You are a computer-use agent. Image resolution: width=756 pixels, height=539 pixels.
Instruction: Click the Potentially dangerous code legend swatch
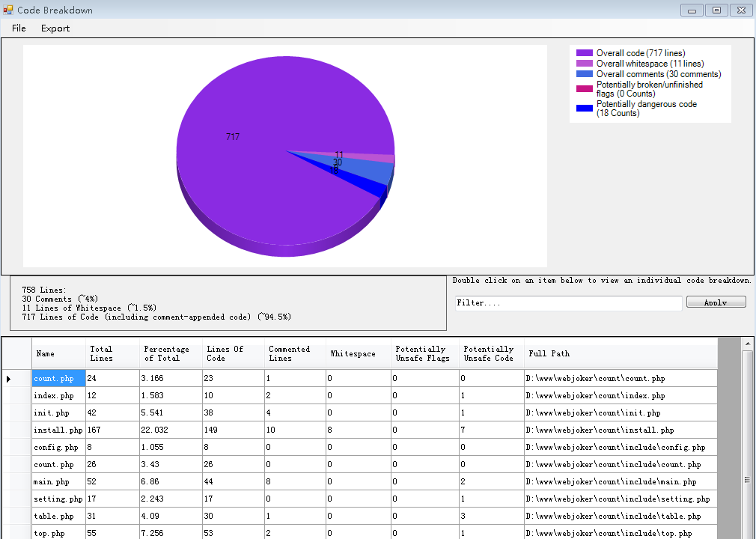[584, 109]
